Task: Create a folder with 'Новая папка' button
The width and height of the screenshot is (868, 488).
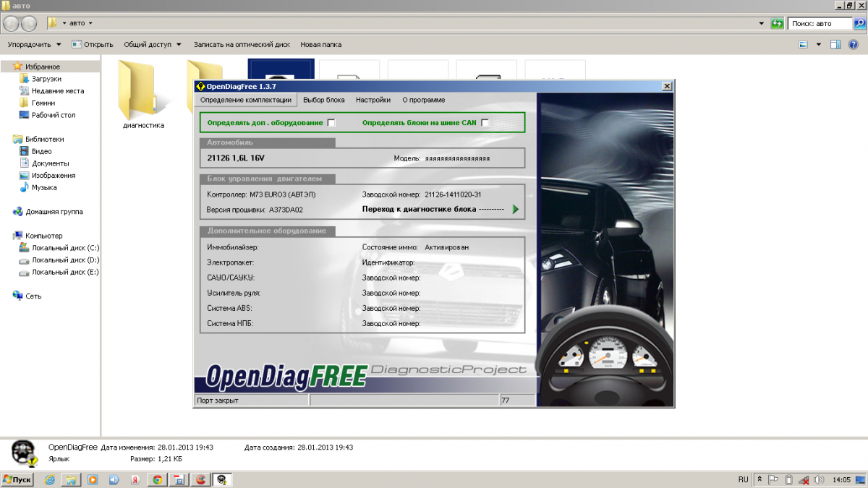Action: click(321, 44)
